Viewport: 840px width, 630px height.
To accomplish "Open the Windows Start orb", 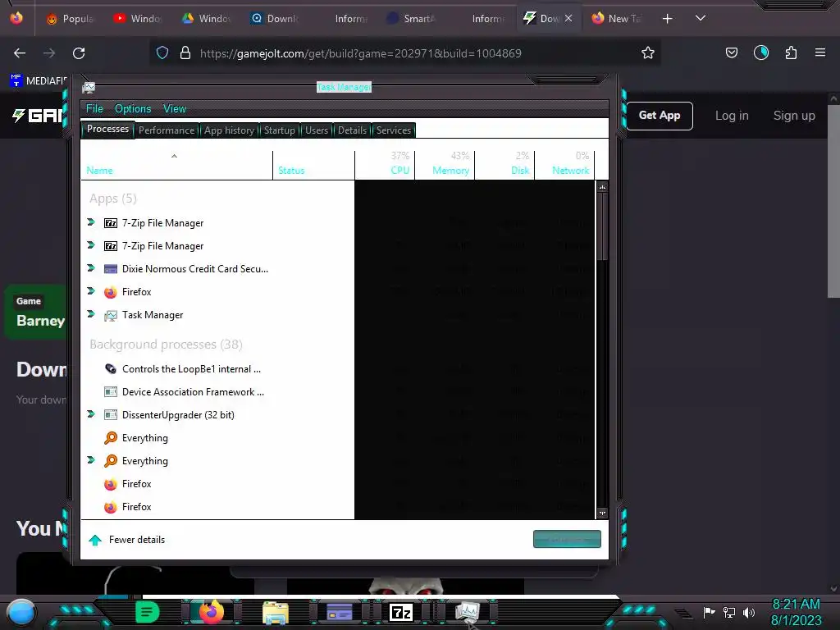I will click(21, 612).
